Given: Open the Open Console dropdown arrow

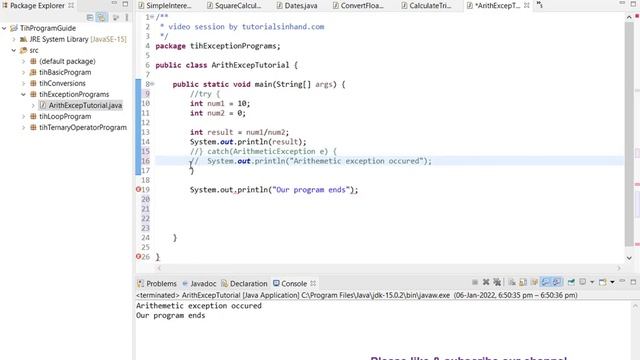Looking at the screenshot, I should 612,282.
